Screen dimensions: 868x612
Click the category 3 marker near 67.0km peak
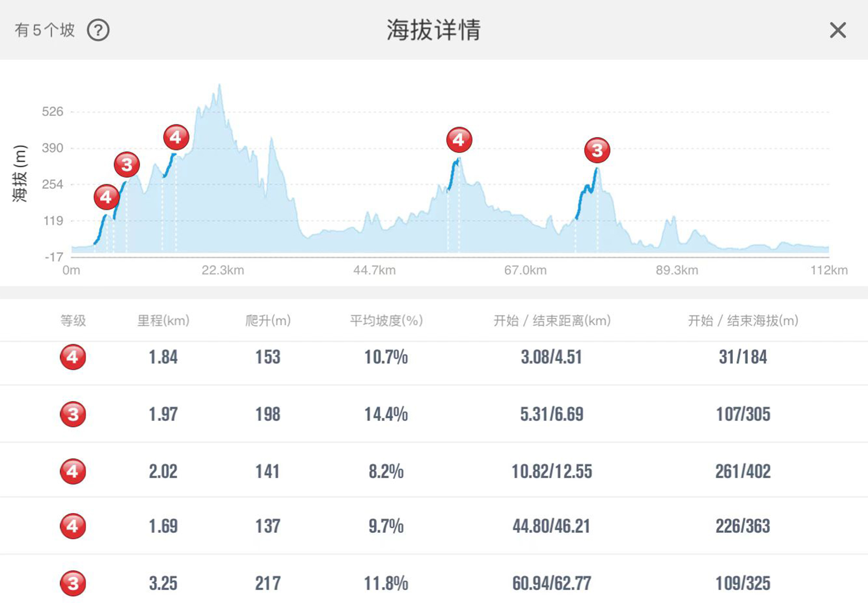click(x=597, y=150)
